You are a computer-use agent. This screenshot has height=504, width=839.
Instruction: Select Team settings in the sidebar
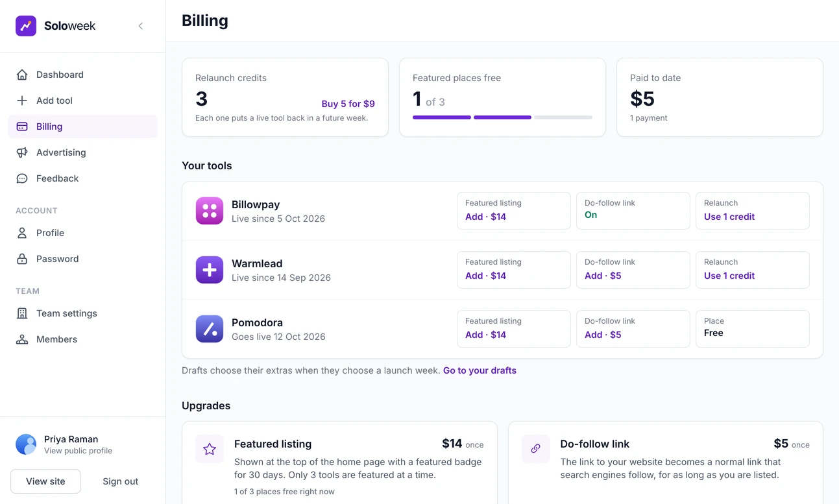point(82,313)
